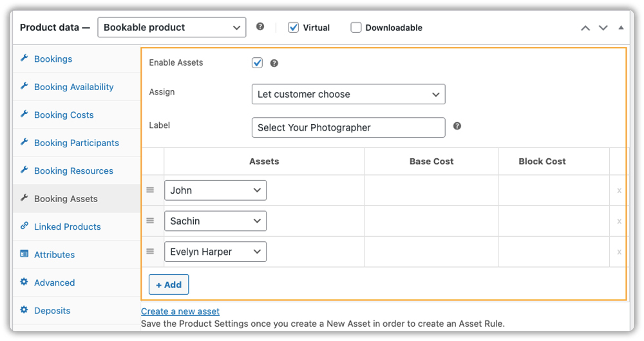This screenshot has height=341, width=644.
Task: Click the 'Create a new asset' link
Action: [180, 311]
